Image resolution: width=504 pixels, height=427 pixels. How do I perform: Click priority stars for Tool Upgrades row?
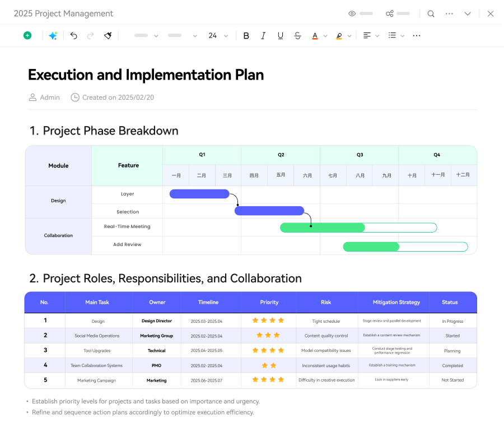pyautogui.click(x=268, y=350)
